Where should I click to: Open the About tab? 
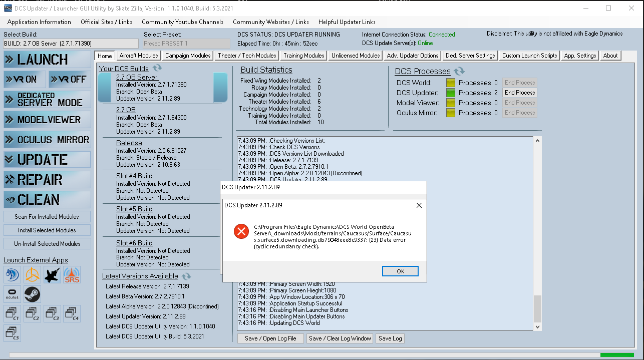[x=610, y=56]
